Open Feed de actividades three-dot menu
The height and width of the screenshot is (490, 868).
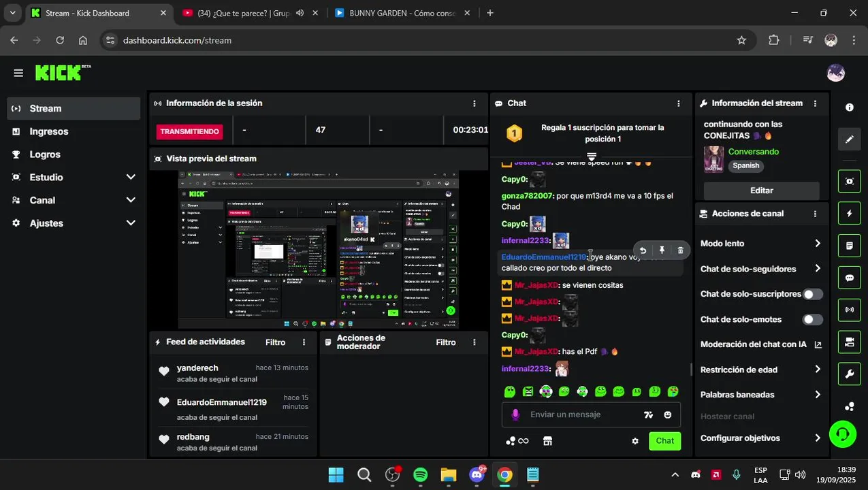304,342
